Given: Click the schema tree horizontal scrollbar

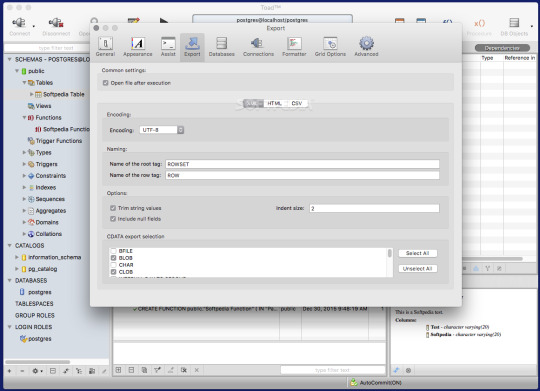Looking at the screenshot, I should pyautogui.click(x=38, y=362).
